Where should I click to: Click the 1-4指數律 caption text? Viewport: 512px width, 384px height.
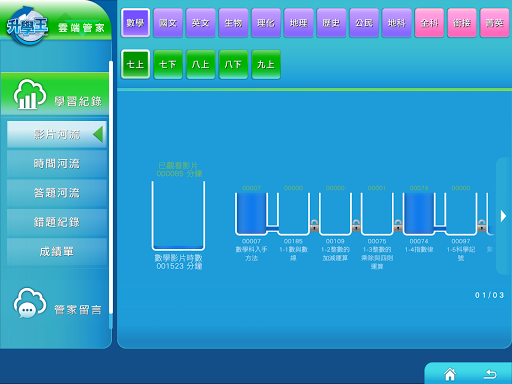419,249
